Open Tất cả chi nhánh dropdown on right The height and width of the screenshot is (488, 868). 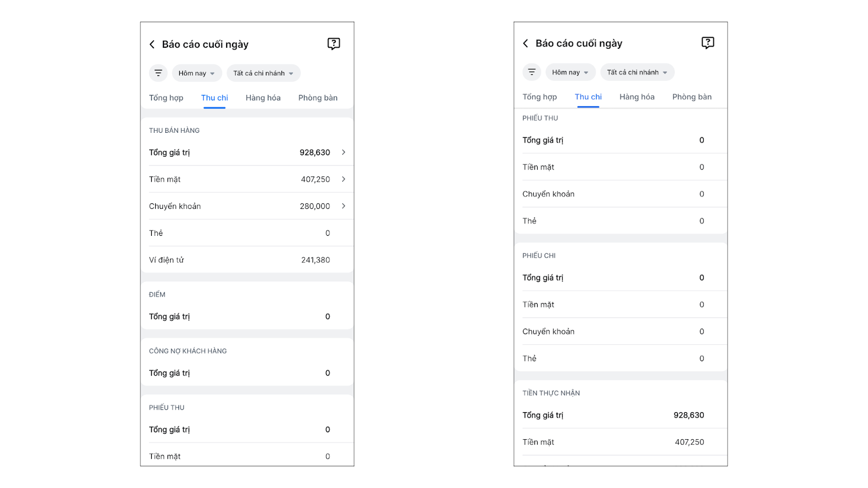coord(637,72)
